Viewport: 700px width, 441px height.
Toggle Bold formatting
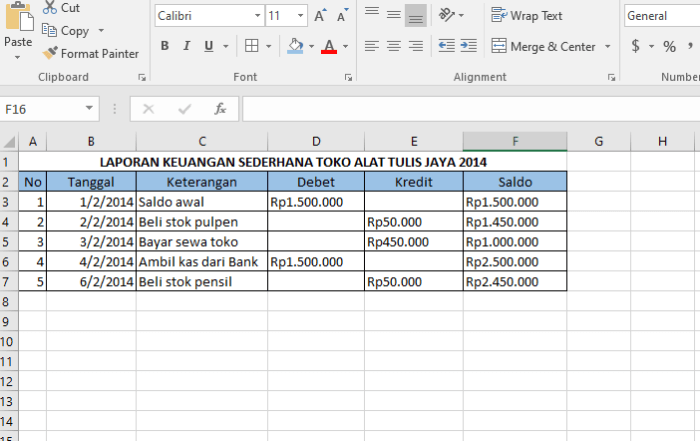click(165, 46)
